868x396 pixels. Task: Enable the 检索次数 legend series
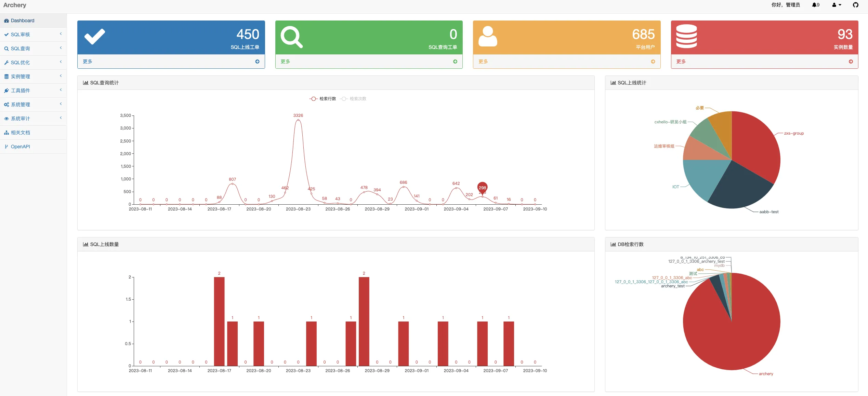[353, 99]
